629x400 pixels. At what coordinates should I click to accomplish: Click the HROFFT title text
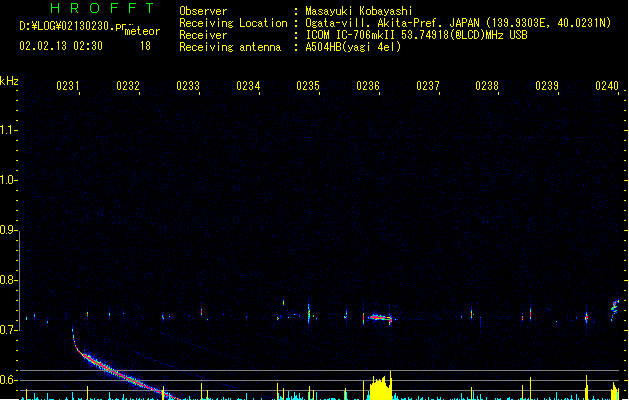tap(103, 8)
